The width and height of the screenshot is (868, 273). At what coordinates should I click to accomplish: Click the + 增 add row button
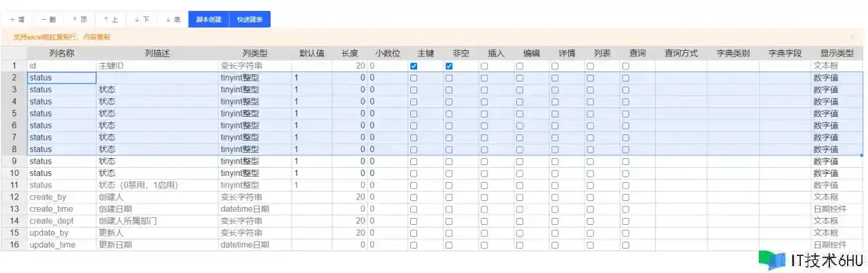click(x=17, y=20)
